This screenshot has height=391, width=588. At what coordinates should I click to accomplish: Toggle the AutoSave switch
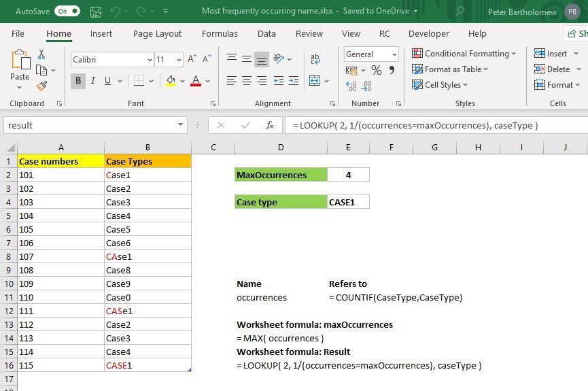67,12
